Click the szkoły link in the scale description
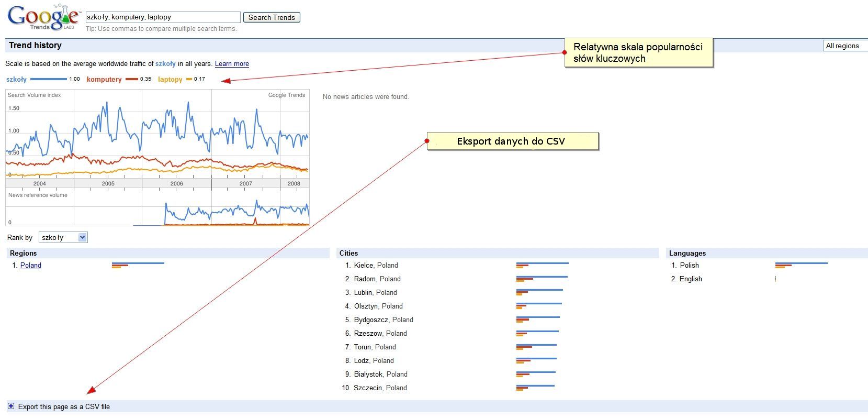 tap(165, 64)
